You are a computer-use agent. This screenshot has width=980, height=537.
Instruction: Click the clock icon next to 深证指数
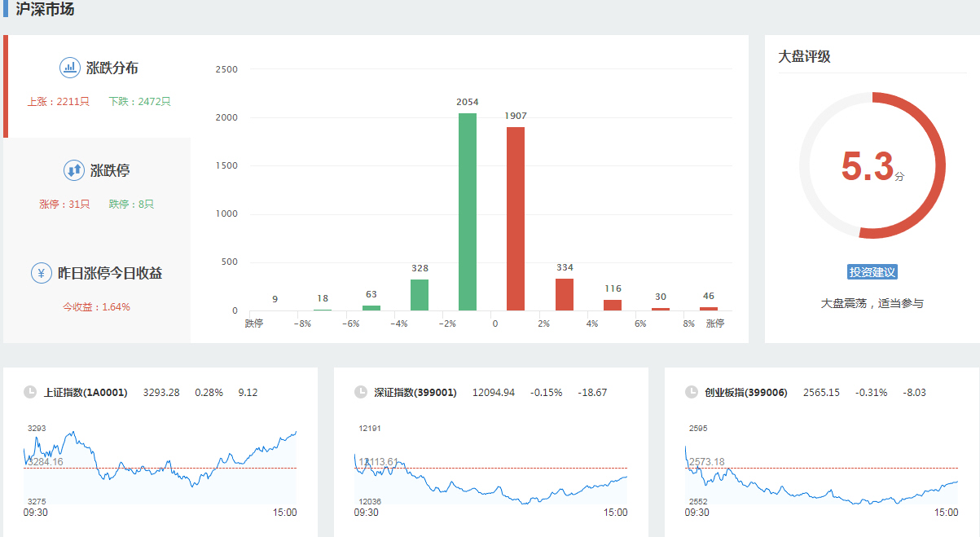(x=361, y=392)
